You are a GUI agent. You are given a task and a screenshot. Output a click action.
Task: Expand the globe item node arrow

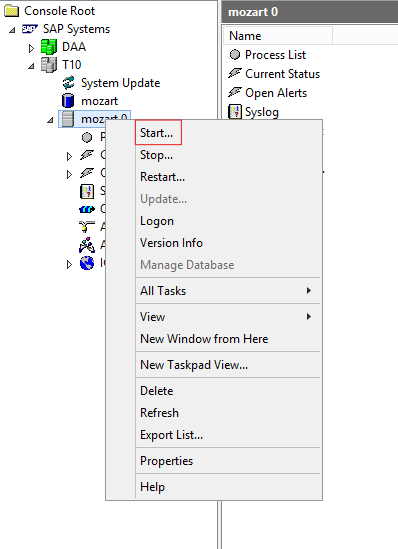click(x=69, y=264)
